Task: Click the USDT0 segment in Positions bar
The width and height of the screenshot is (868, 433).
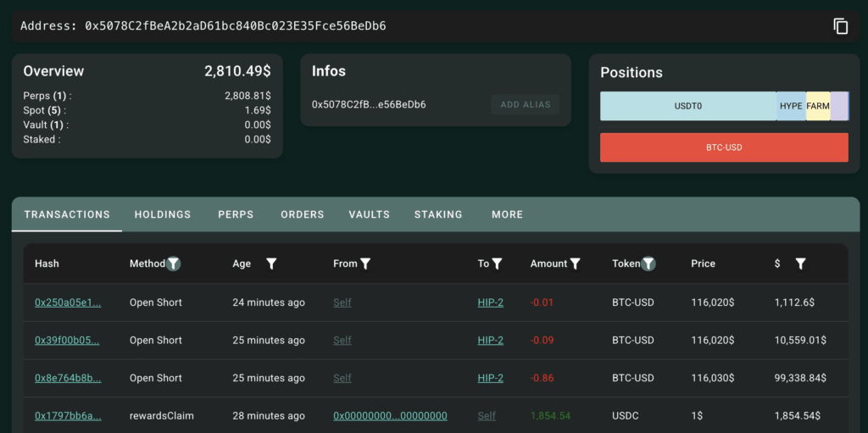Action: [687, 107]
